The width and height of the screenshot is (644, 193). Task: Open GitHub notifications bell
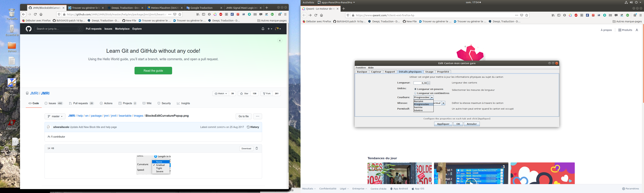pos(263,29)
